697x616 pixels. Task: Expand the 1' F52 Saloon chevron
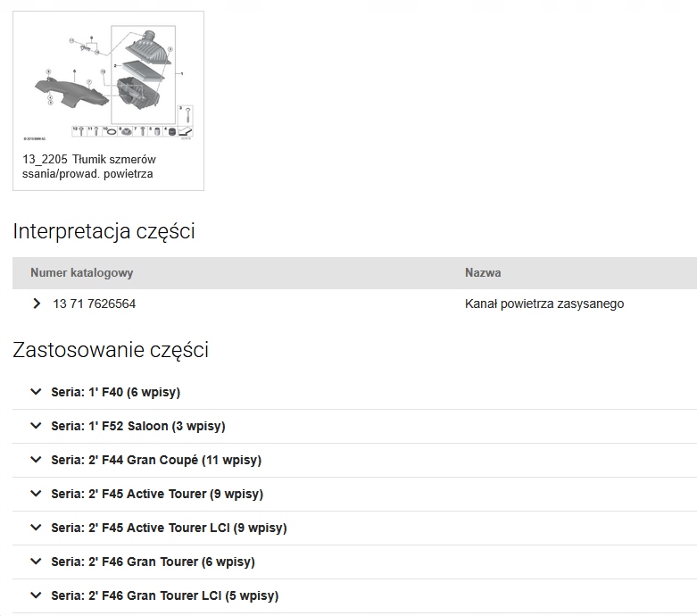[36, 426]
